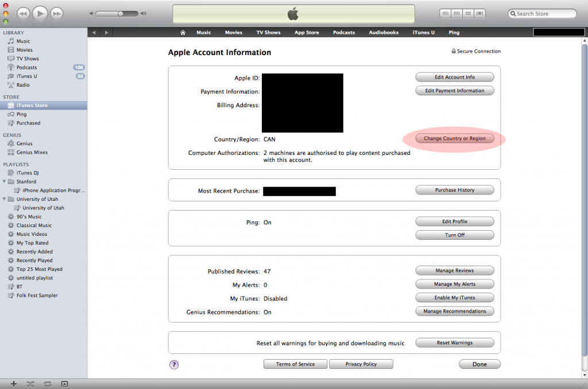Image resolution: width=588 pixels, height=389 pixels.
Task: Open the Movies store tab
Action: [234, 33]
